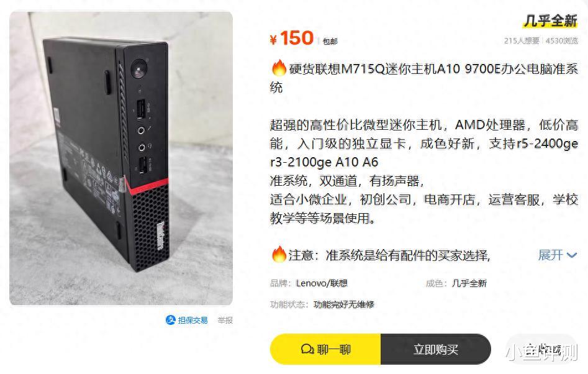This screenshot has height=374, width=588.
Task: Click the flame icon beside 注意
Action: pos(279,254)
